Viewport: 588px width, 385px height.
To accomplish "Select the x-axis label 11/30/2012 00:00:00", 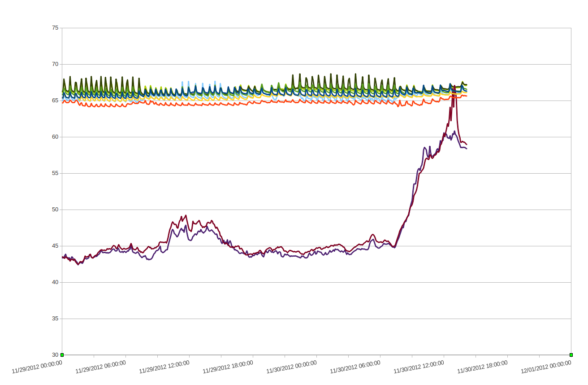I will point(291,367).
